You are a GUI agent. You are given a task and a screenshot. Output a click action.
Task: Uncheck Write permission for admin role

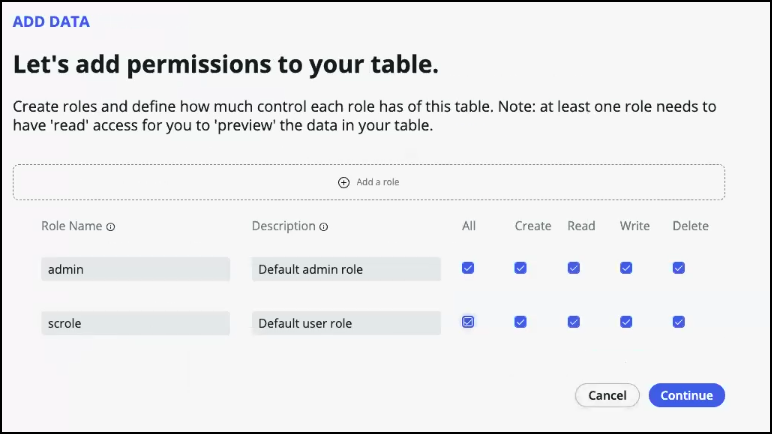pos(626,268)
